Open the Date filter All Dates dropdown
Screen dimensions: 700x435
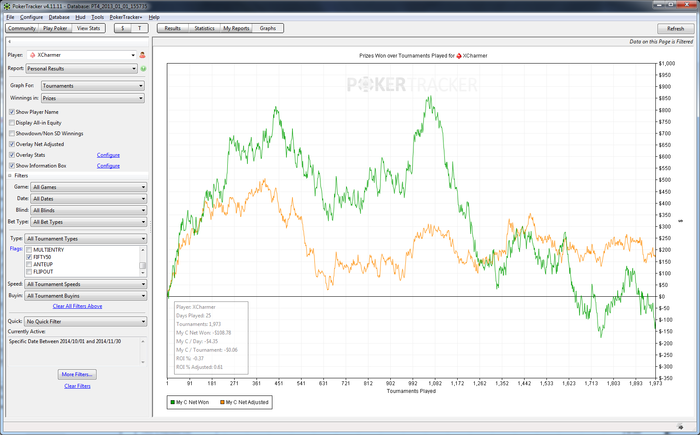pyautogui.click(x=89, y=199)
